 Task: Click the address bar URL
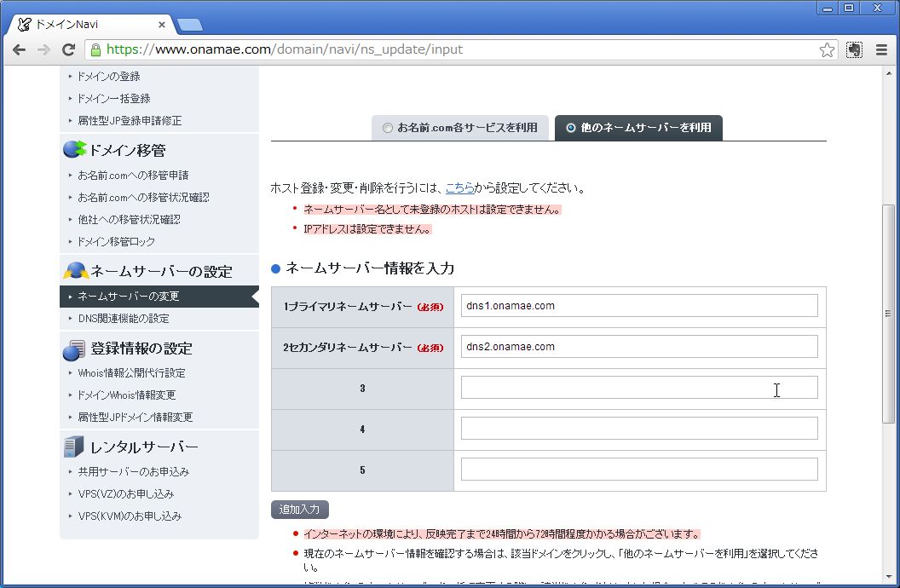click(285, 50)
